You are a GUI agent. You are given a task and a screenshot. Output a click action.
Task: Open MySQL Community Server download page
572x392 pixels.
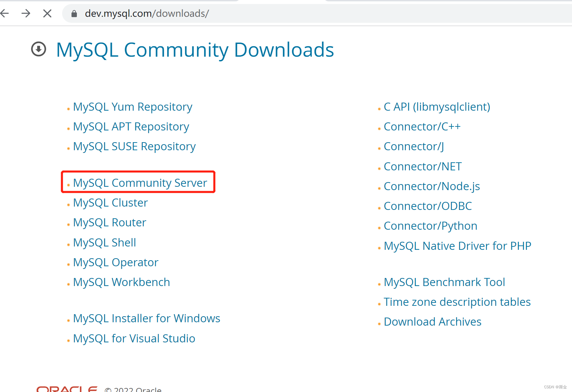(140, 183)
